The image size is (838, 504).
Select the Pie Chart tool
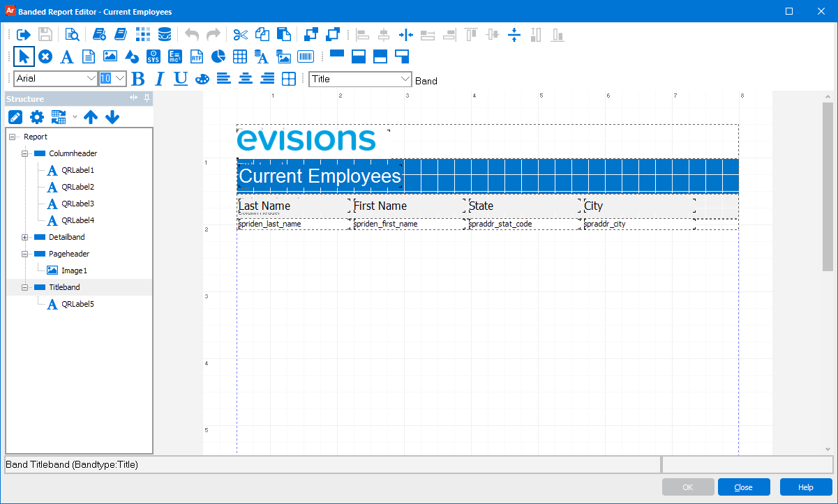point(218,56)
